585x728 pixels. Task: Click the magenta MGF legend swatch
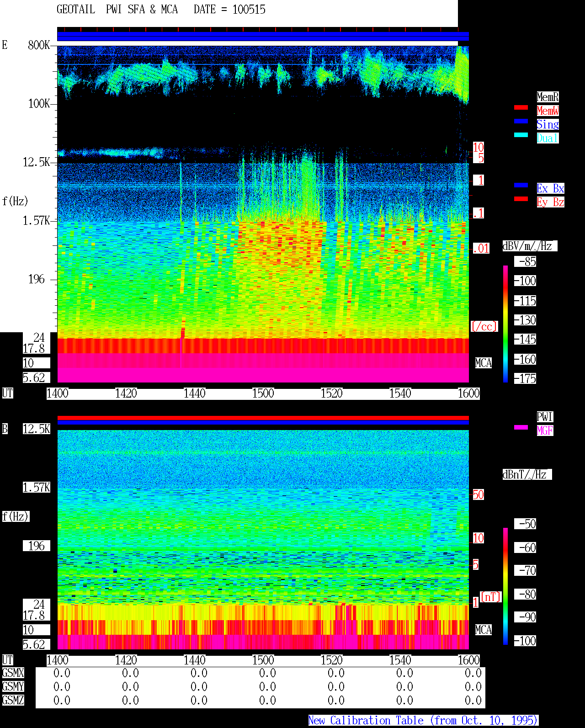(x=521, y=427)
